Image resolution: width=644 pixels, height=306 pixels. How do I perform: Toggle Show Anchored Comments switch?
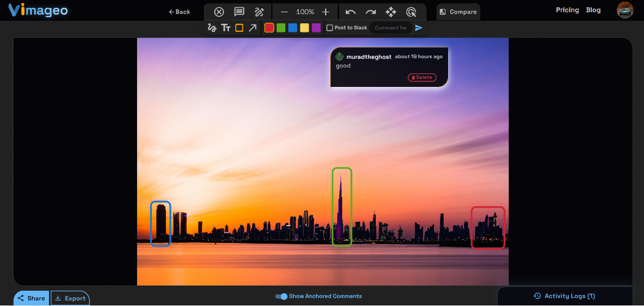click(282, 296)
